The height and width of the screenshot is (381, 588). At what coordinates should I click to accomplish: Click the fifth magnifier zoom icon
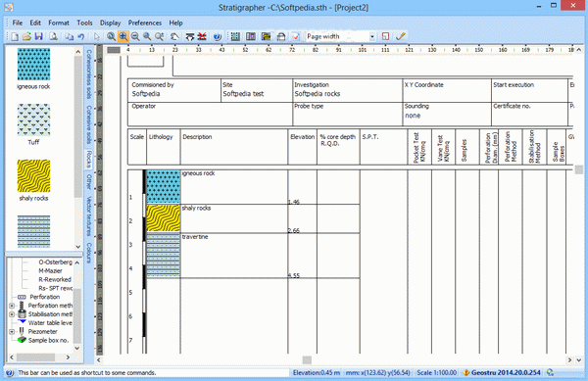pyautogui.click(x=160, y=36)
